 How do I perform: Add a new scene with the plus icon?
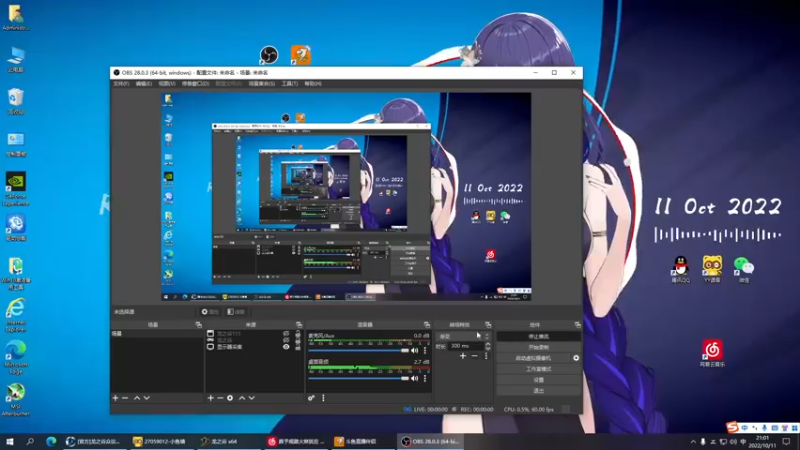pyautogui.click(x=115, y=398)
